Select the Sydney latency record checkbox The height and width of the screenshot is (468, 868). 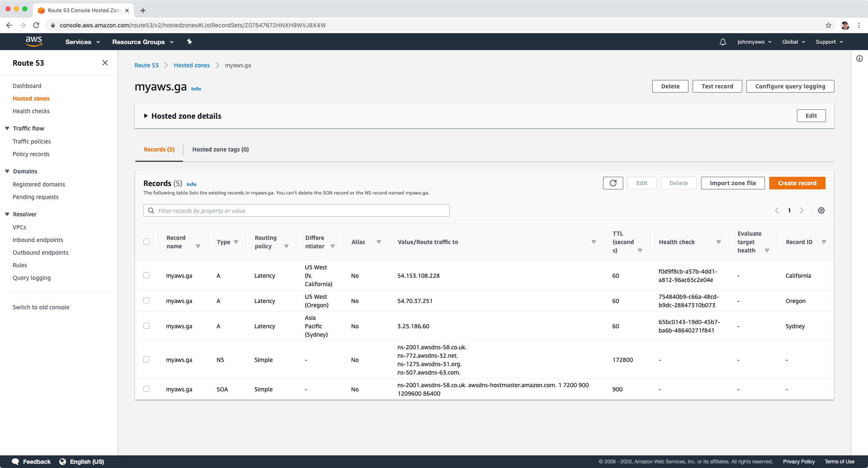[x=146, y=326]
